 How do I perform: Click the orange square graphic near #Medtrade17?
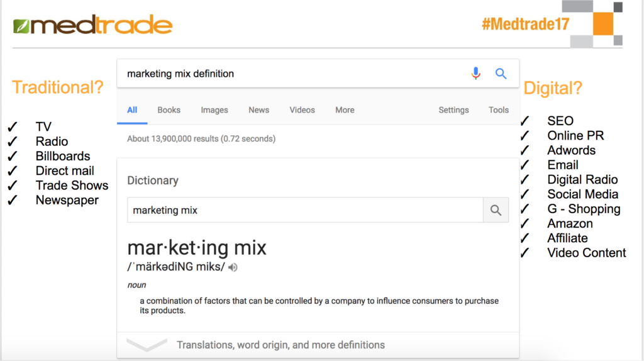pyautogui.click(x=603, y=24)
